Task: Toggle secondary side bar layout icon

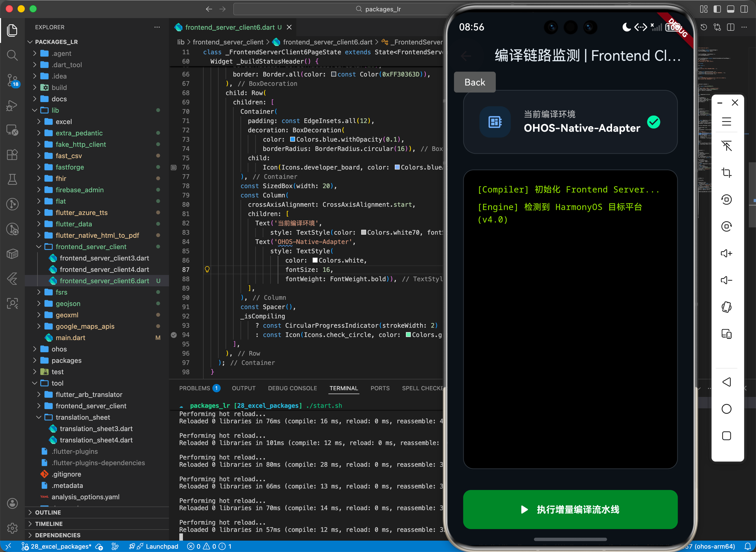Action: (x=744, y=9)
